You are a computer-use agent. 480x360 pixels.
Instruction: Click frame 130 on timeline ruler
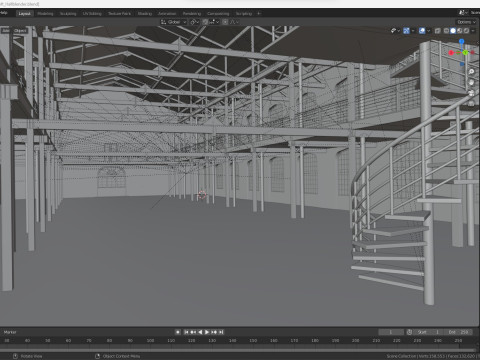tap(212, 341)
